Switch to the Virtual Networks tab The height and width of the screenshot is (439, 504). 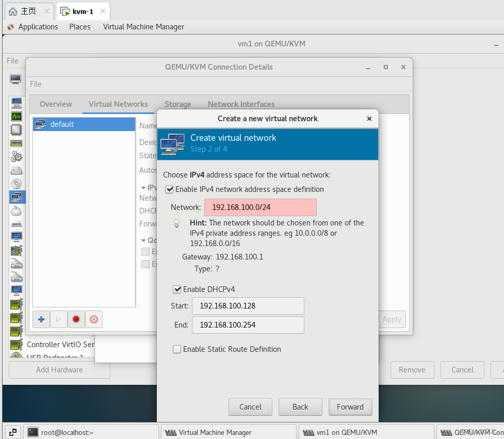point(118,104)
